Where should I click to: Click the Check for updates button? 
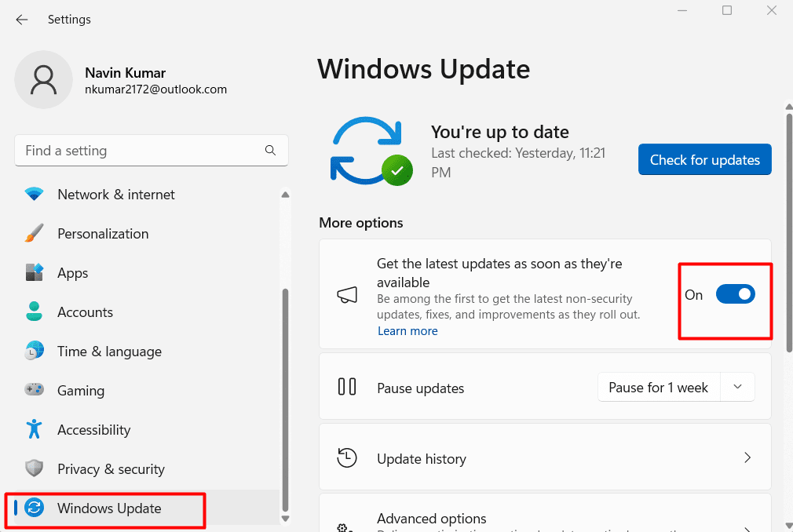704,159
